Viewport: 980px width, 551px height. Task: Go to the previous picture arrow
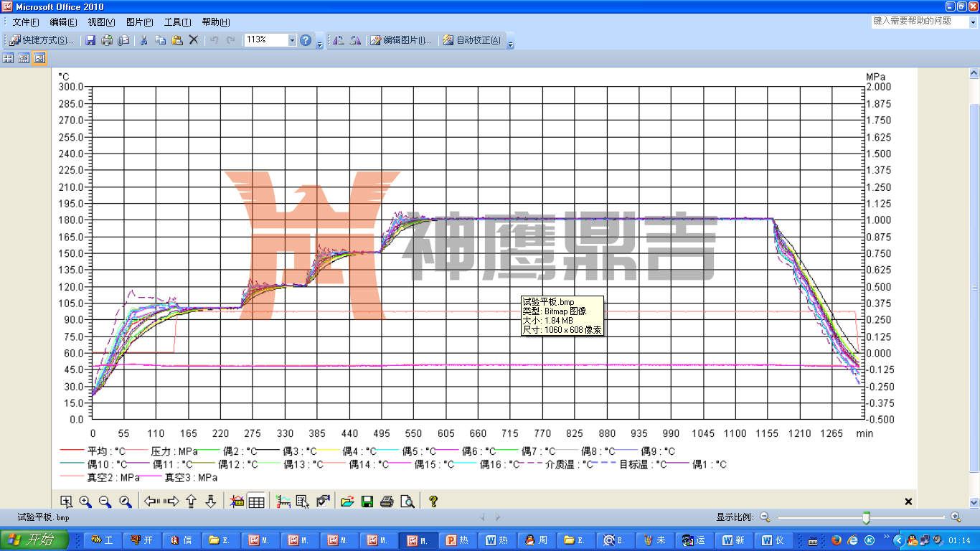click(482, 517)
